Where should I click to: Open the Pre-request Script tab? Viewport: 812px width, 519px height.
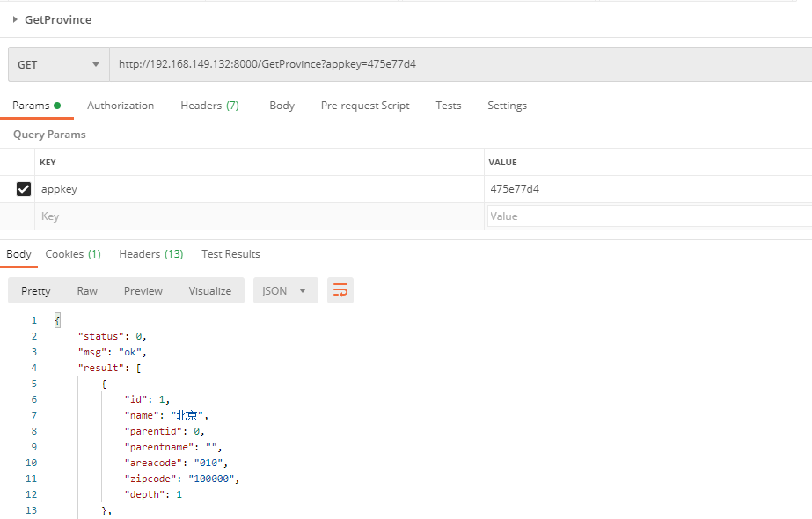click(x=365, y=106)
